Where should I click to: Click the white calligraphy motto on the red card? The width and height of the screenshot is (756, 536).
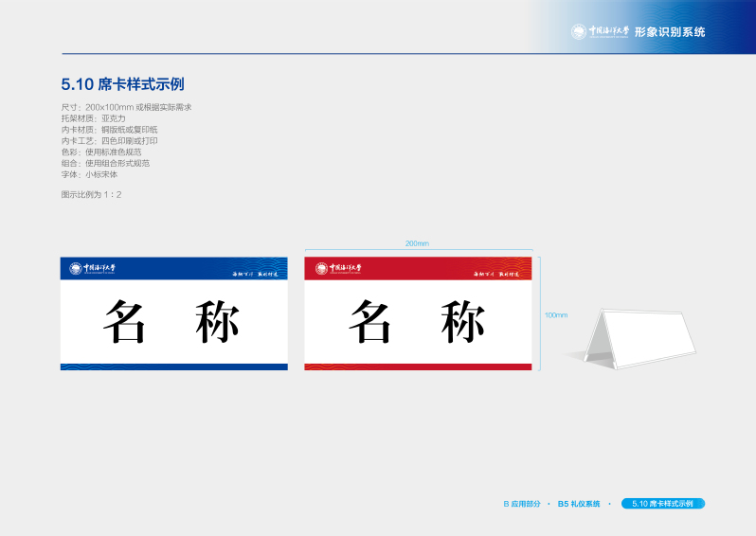coord(501,273)
